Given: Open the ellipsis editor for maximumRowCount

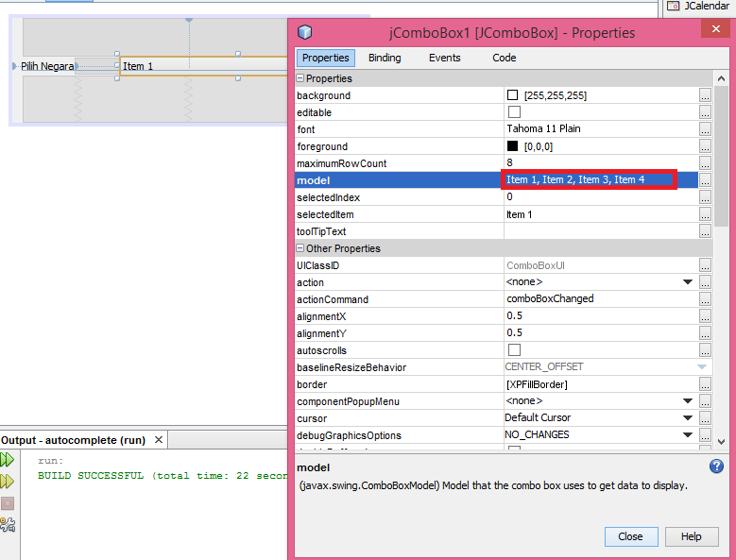Looking at the screenshot, I should pyautogui.click(x=705, y=163).
